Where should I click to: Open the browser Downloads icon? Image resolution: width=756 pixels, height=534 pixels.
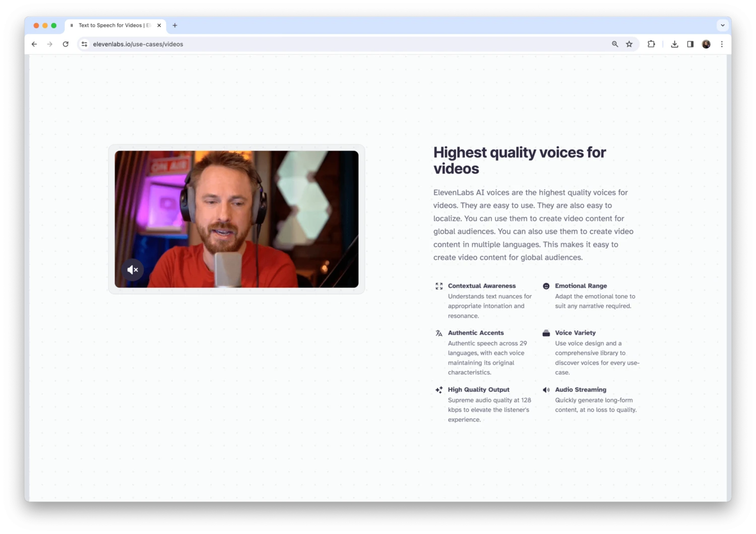(674, 44)
